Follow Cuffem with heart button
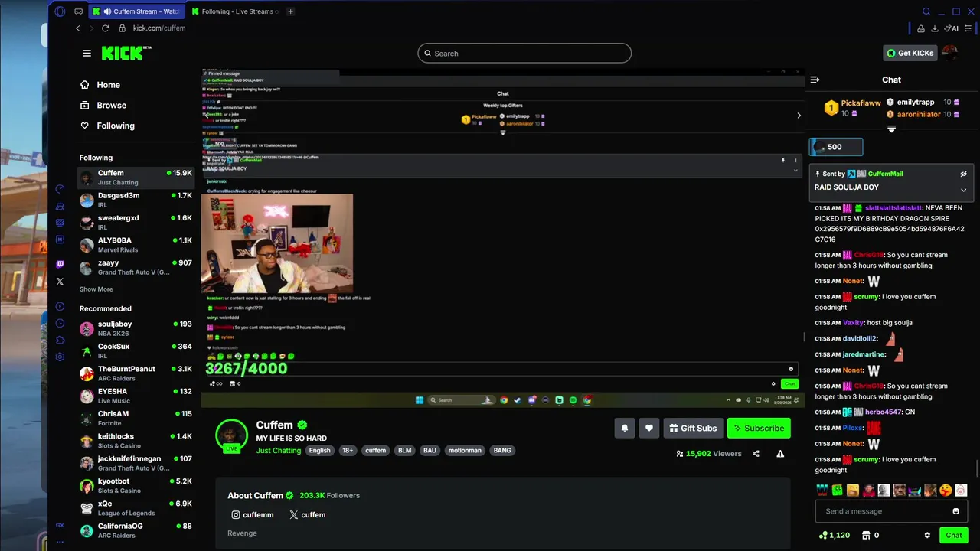 point(649,429)
